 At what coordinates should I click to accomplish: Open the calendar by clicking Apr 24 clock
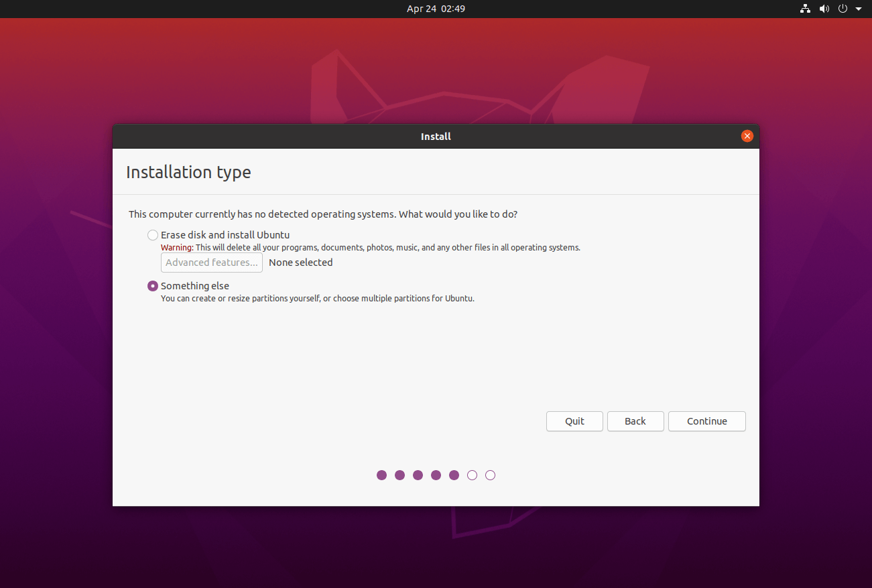click(436, 9)
